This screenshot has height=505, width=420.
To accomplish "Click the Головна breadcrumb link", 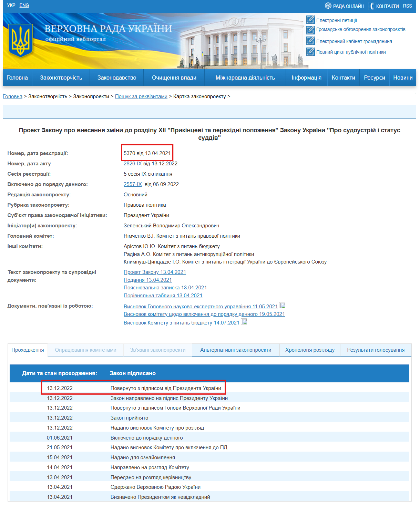I will point(12,96).
